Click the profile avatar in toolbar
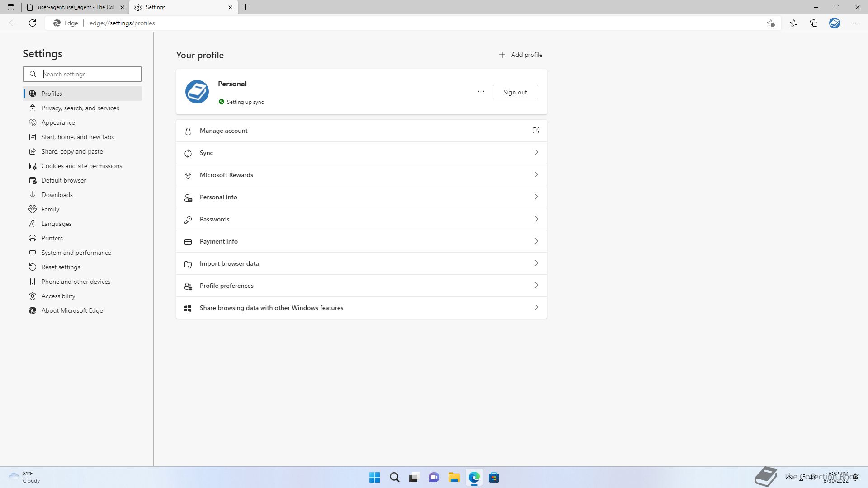 coord(835,23)
